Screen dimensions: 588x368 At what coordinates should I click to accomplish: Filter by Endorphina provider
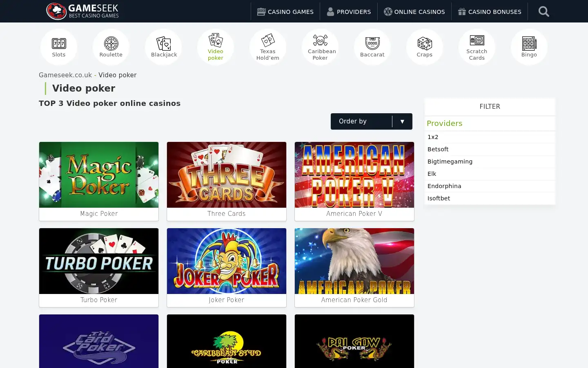(490, 186)
